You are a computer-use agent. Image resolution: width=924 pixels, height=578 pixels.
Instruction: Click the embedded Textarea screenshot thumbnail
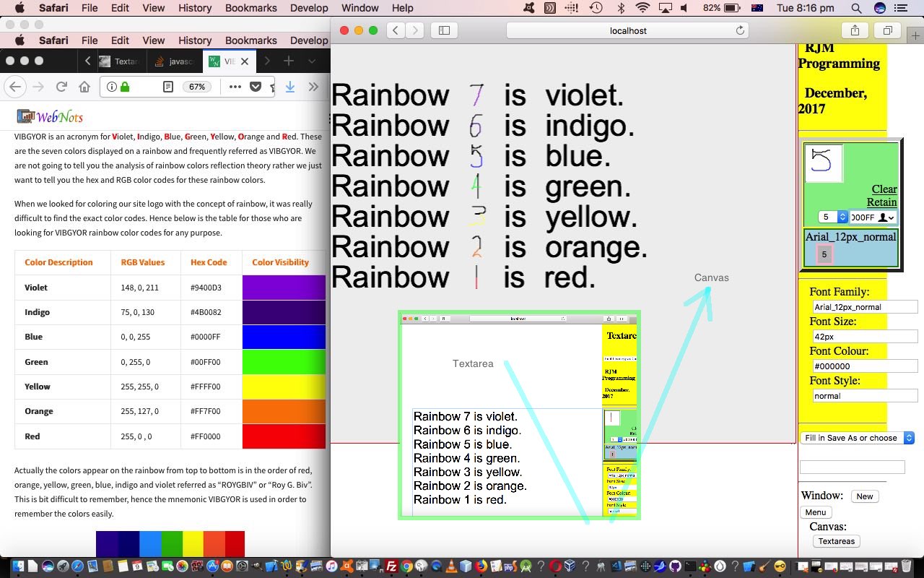coord(519,415)
